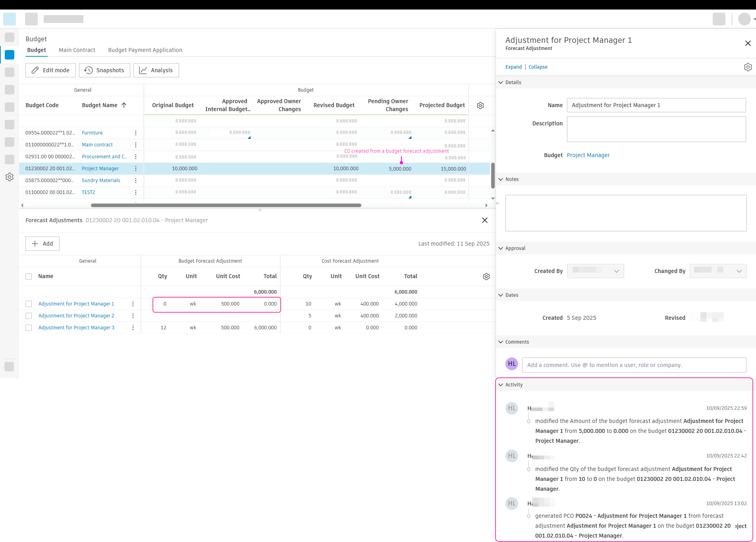Screen dimensions: 756x542
Task: Click sort arrow on Budget Name column
Action: click(x=123, y=105)
